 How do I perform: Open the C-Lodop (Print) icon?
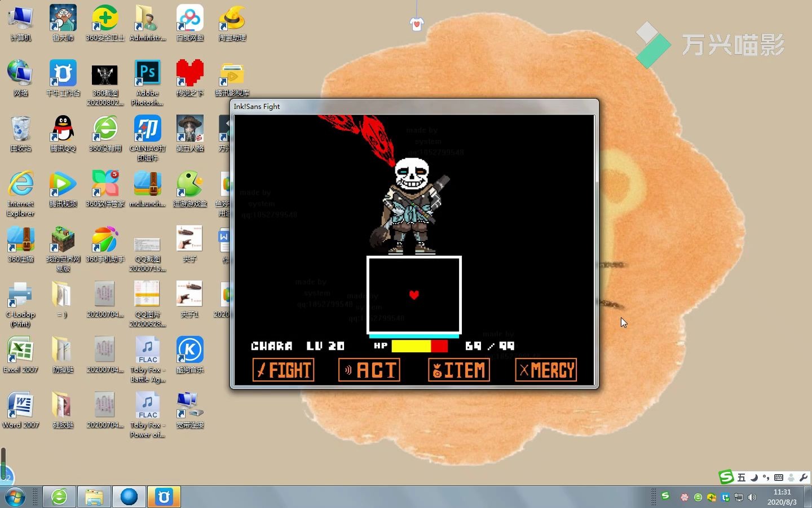21,305
